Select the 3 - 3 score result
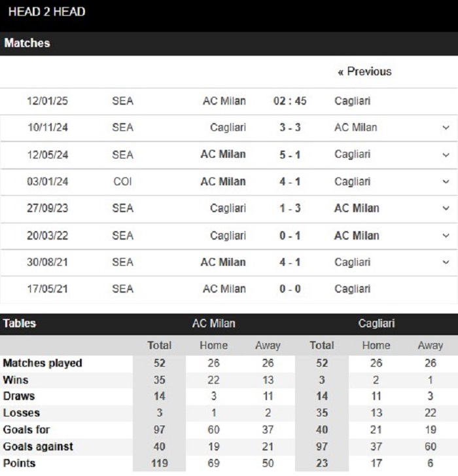The image size is (458, 476). [x=290, y=128]
